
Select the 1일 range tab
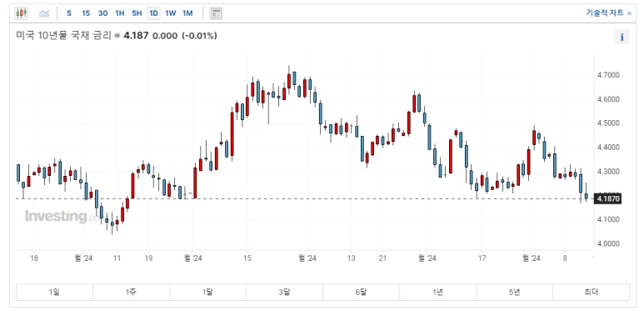[x=54, y=292]
